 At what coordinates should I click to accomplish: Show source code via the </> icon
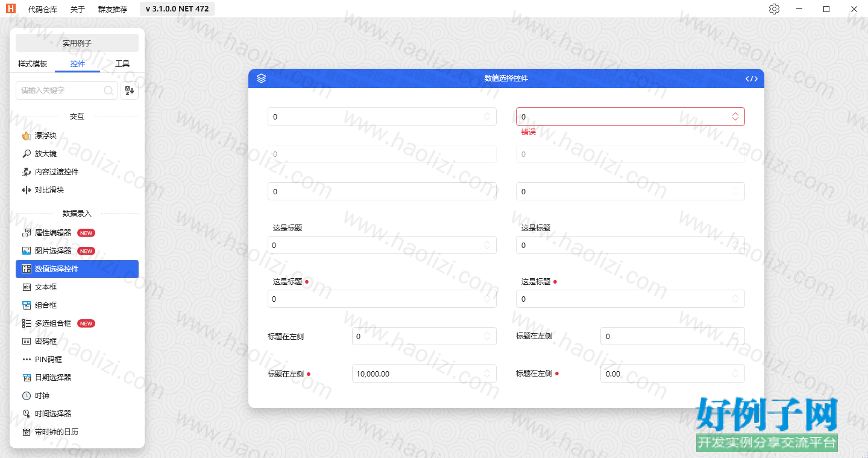coord(752,78)
